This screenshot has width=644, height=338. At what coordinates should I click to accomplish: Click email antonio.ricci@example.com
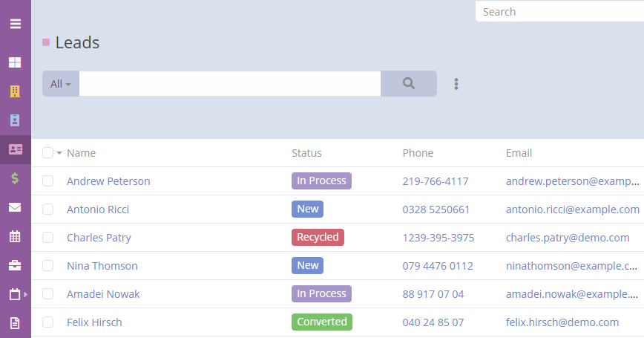(573, 209)
